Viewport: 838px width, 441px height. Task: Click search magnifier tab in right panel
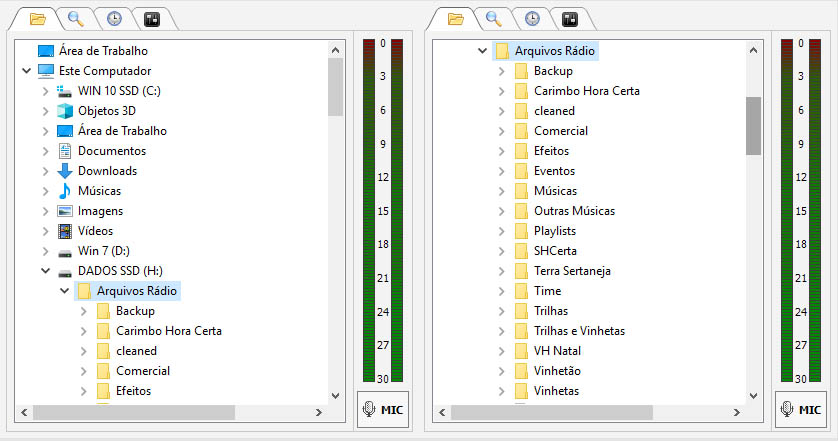(493, 19)
